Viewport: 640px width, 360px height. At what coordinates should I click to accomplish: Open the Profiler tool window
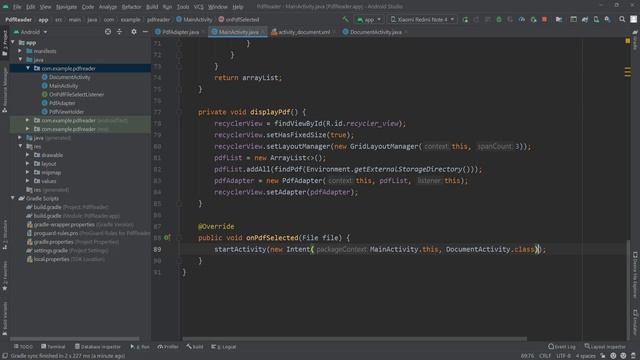[168, 347]
